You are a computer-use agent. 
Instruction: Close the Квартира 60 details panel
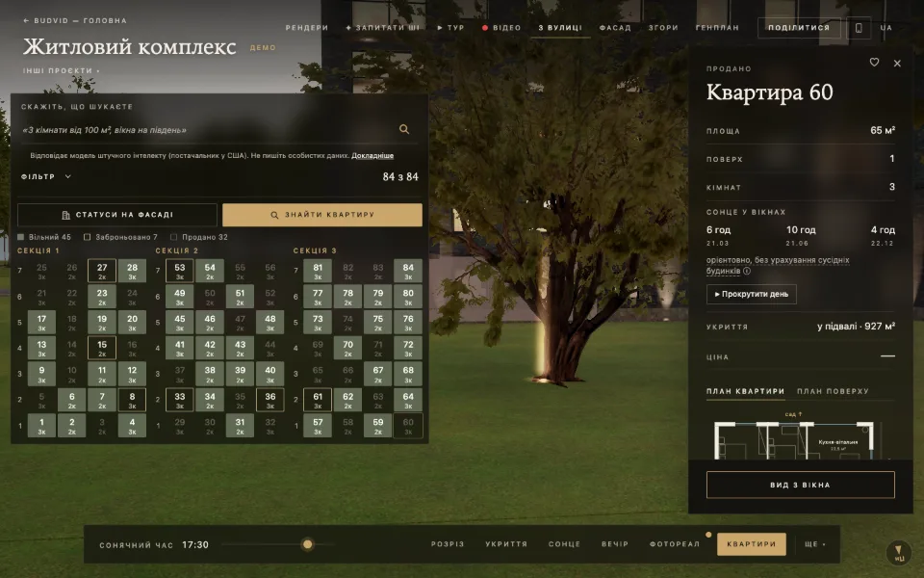[897, 64]
